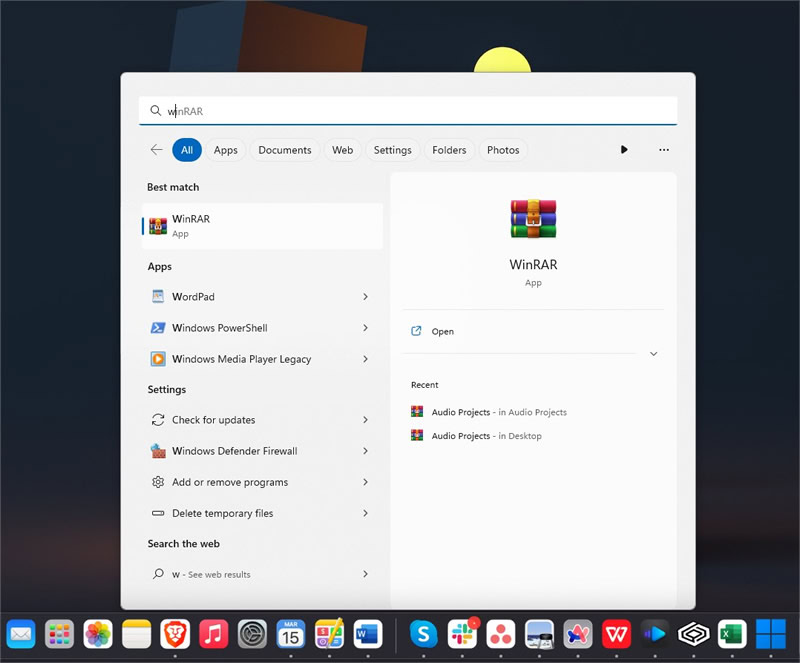The width and height of the screenshot is (800, 663).
Task: Click the back arrow in search panel
Action: click(156, 150)
